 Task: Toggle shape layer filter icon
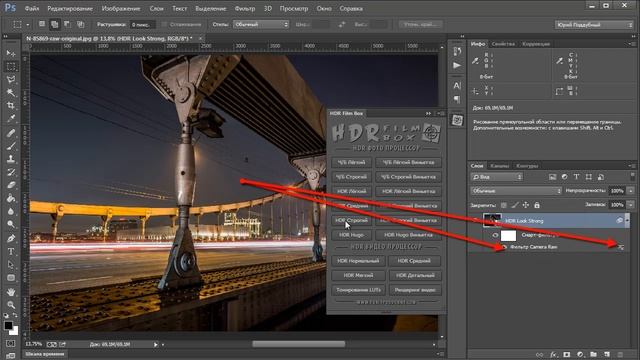point(589,177)
